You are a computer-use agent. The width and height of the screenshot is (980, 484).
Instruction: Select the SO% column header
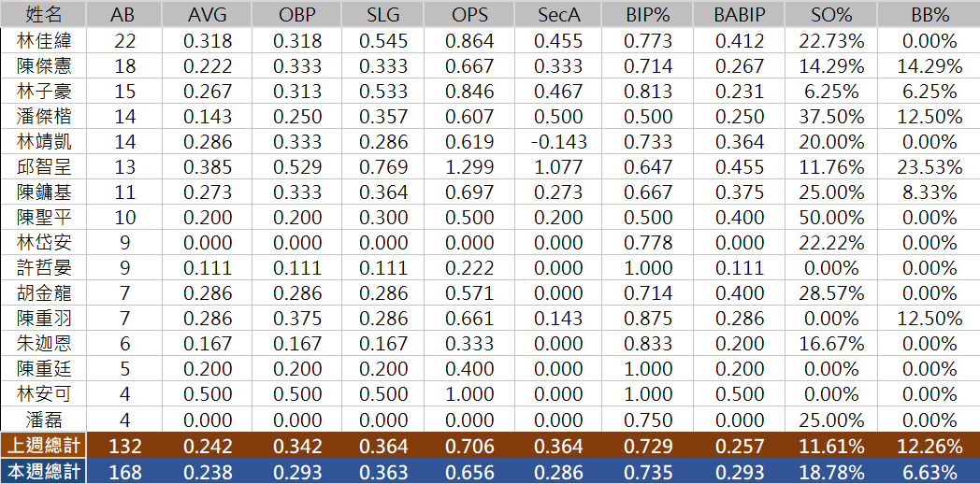pyautogui.click(x=831, y=14)
